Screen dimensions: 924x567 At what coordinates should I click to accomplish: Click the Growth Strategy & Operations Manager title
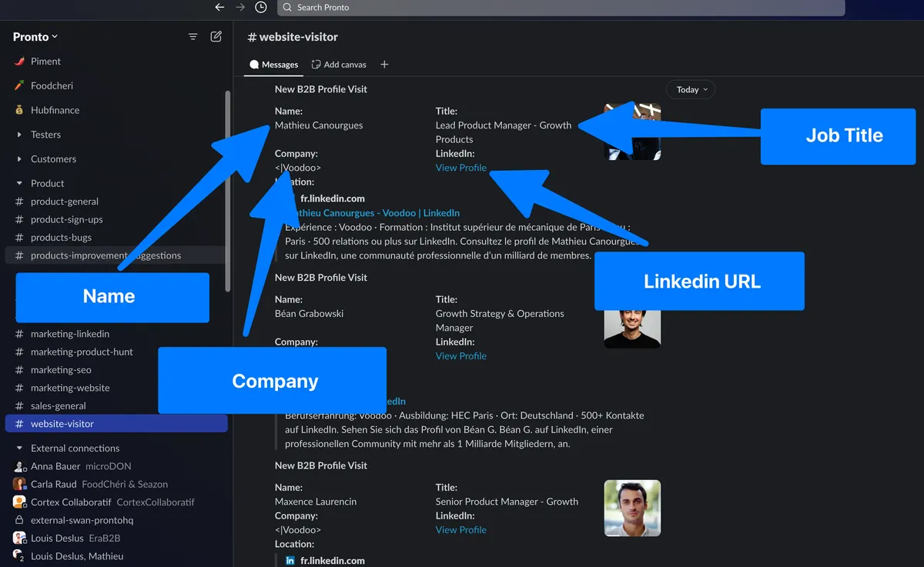(x=500, y=321)
